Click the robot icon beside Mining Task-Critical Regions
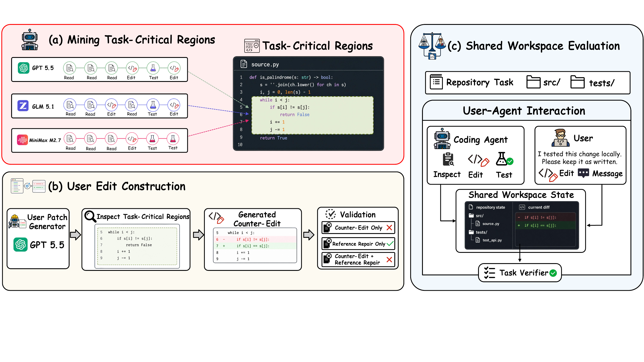 point(30,39)
